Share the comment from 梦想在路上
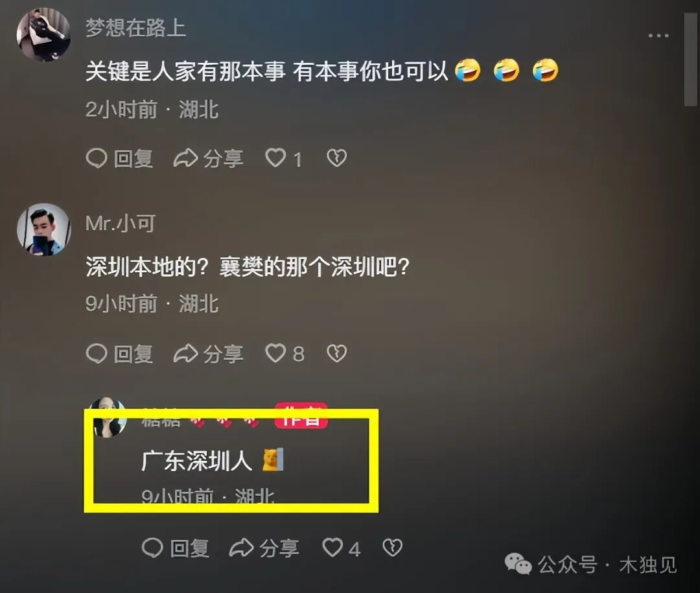 [x=209, y=159]
